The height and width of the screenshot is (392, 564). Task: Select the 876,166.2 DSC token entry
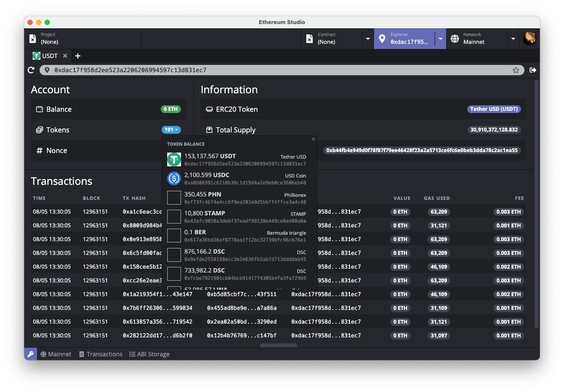click(x=237, y=255)
